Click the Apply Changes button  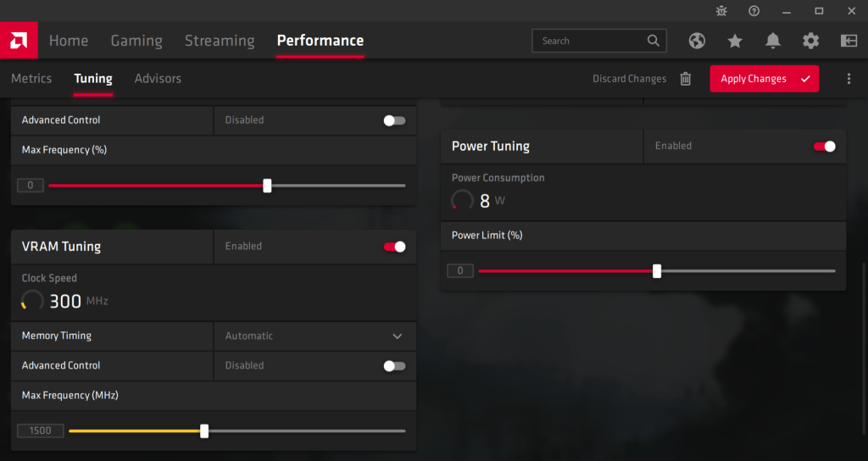(764, 79)
